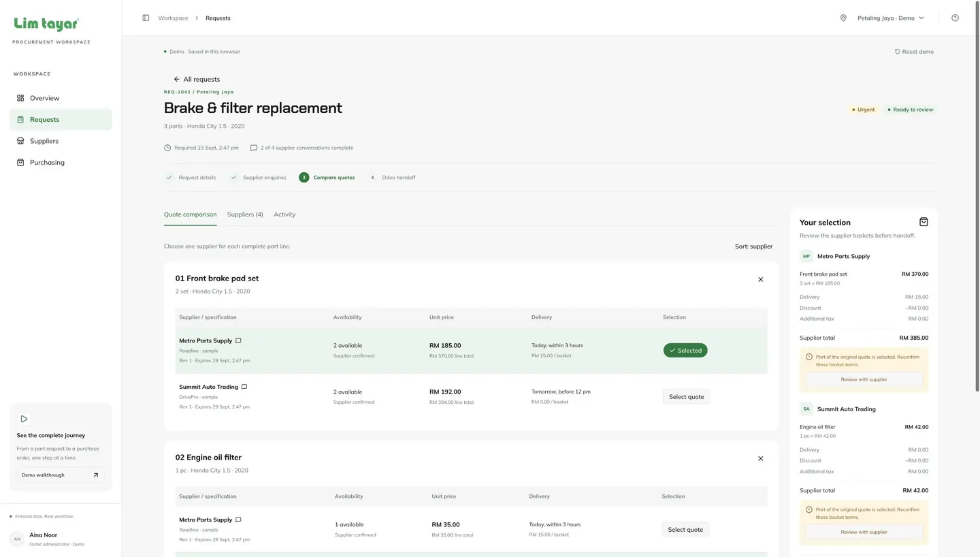Click the Lim tayar logo
This screenshot has width=980, height=557.
[46, 24]
